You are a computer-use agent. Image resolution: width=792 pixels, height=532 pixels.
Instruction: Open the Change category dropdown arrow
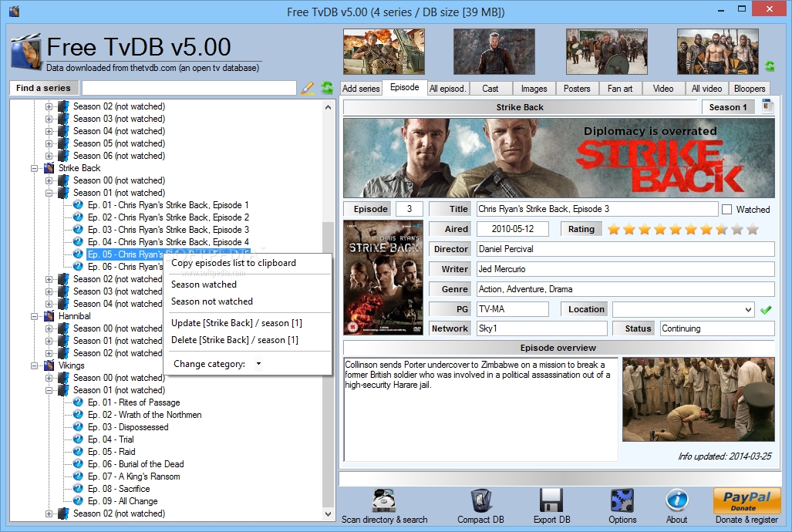[258, 364]
